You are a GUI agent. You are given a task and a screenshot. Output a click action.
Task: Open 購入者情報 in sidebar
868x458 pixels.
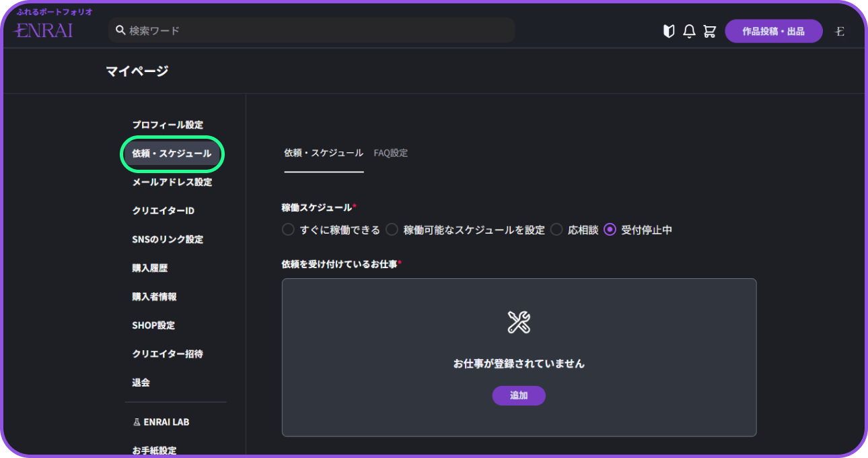tap(154, 296)
